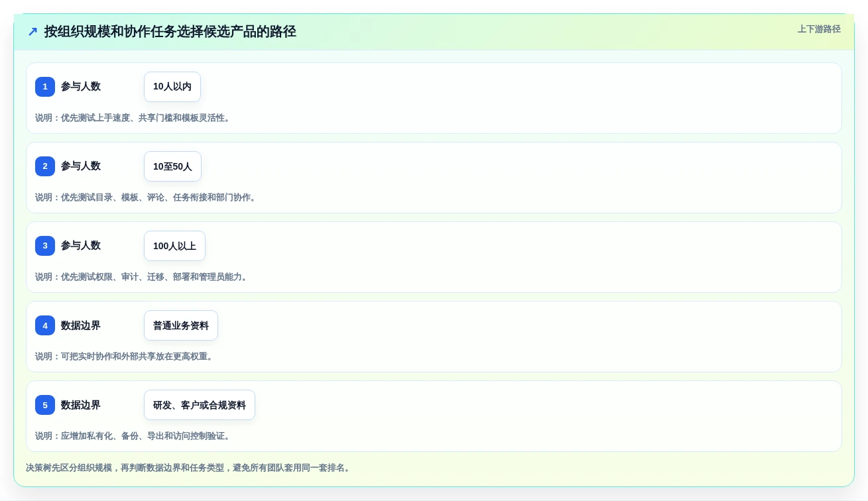Choose the 普通业务资料 option chip
868x501 pixels.
(181, 325)
